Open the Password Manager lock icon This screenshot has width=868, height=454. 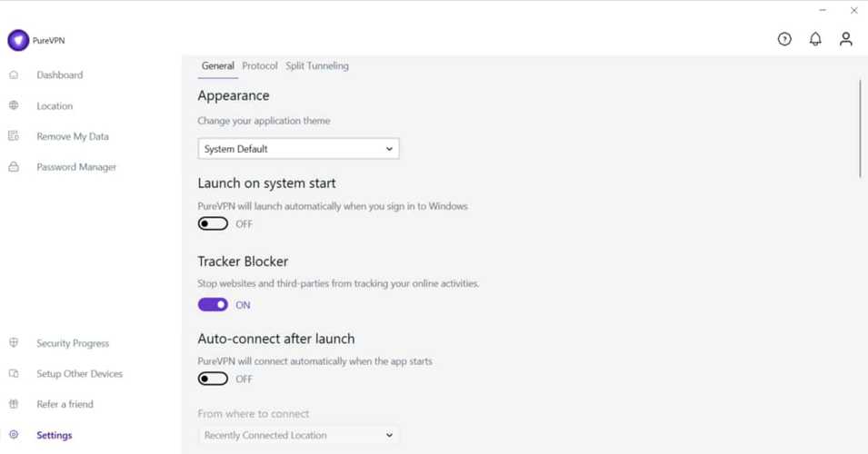coord(14,166)
